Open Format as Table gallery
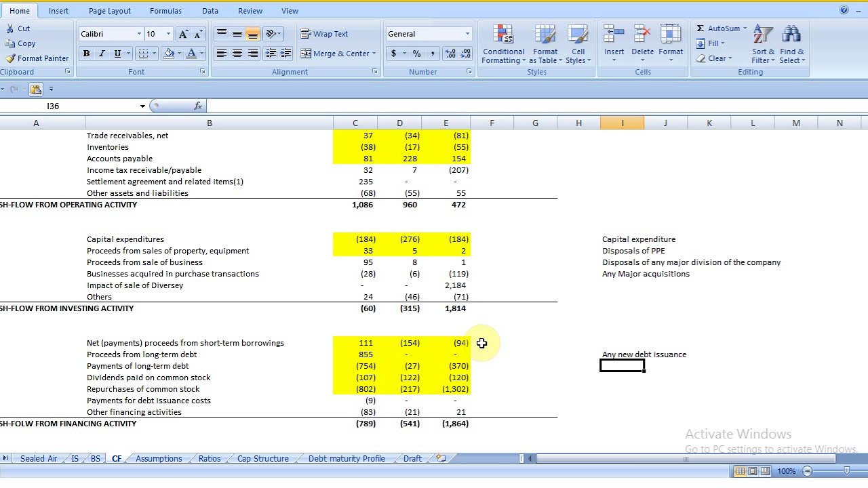 coord(545,45)
